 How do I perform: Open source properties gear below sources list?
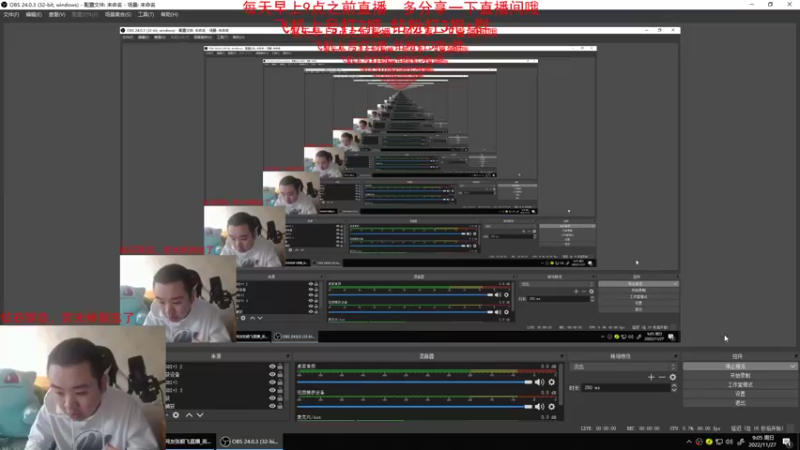(x=176, y=415)
